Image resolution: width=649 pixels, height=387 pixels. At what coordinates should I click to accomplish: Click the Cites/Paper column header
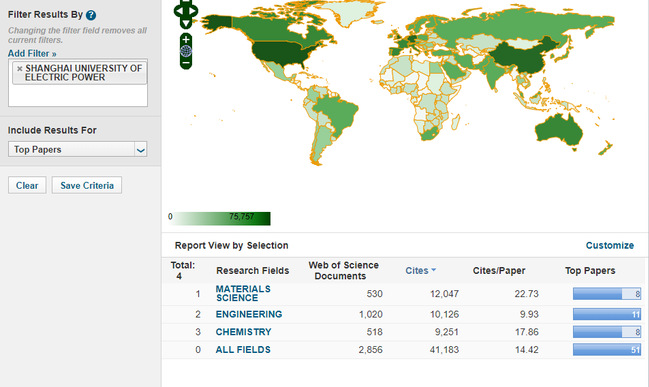(x=499, y=271)
